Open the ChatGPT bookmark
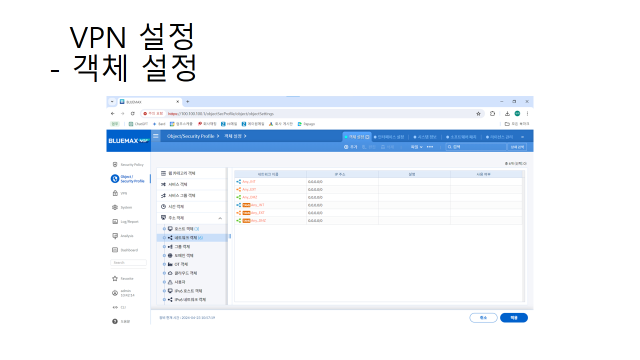Image resolution: width=640 pixels, height=360 pixels. 138,124
